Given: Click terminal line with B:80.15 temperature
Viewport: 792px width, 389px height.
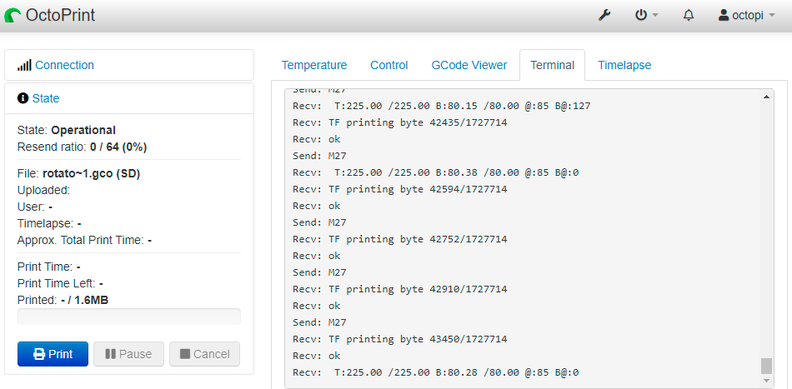Looking at the screenshot, I should tap(441, 106).
